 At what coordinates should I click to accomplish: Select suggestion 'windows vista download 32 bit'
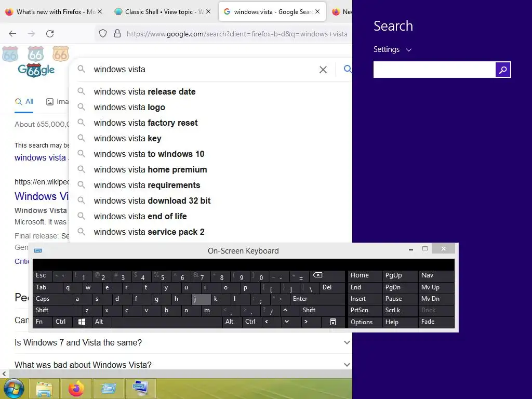click(152, 201)
